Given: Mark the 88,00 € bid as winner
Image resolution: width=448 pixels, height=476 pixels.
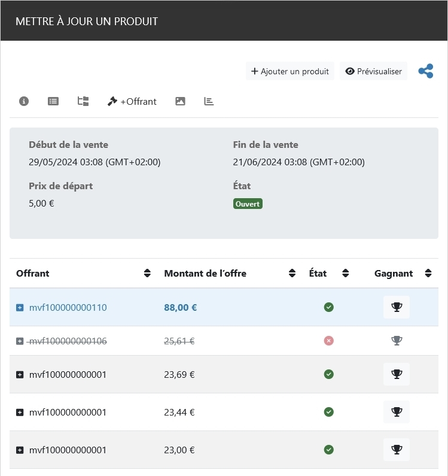Looking at the screenshot, I should pyautogui.click(x=397, y=307).
